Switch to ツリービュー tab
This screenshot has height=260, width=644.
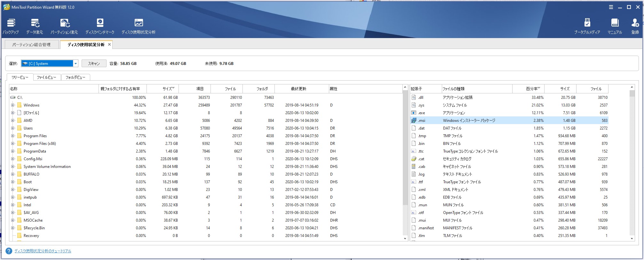click(x=20, y=77)
